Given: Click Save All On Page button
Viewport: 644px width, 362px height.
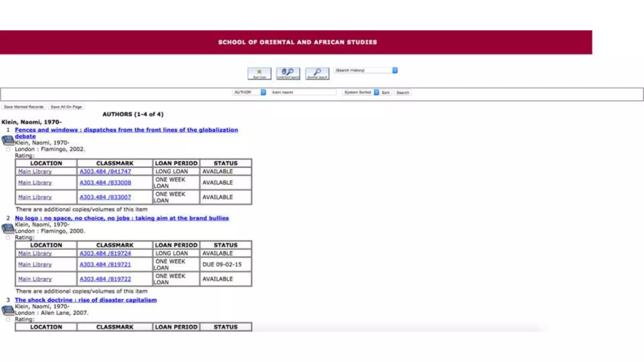Looking at the screenshot, I should pyautogui.click(x=66, y=107).
